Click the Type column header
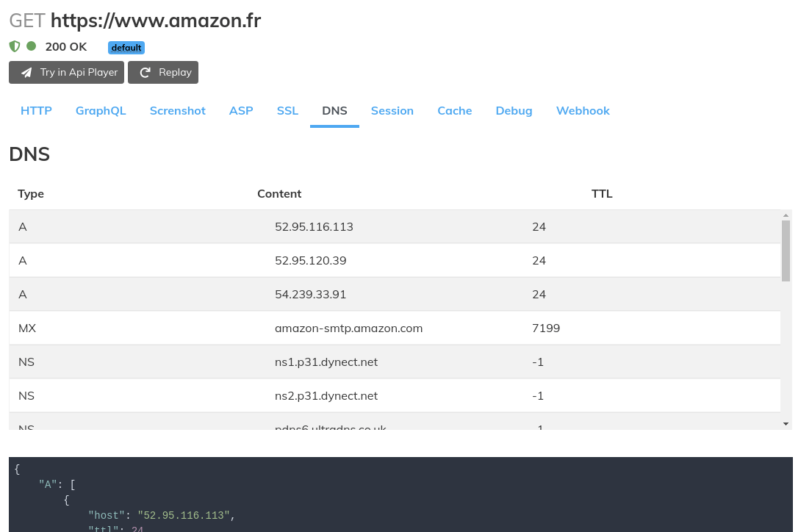 coord(31,194)
